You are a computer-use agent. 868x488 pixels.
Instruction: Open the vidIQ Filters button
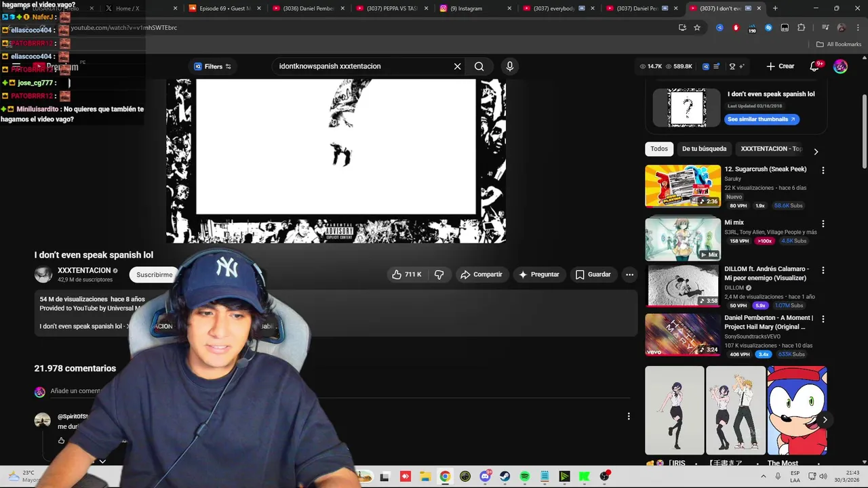coord(213,66)
